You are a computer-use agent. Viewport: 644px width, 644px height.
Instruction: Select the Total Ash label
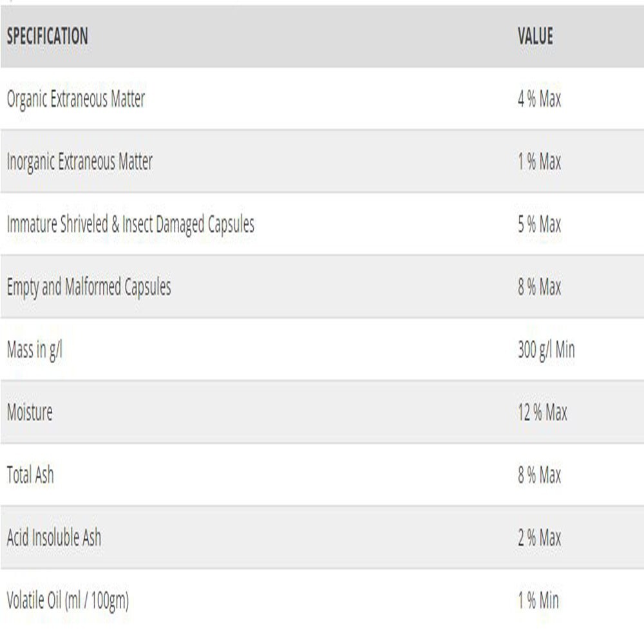tap(30, 475)
